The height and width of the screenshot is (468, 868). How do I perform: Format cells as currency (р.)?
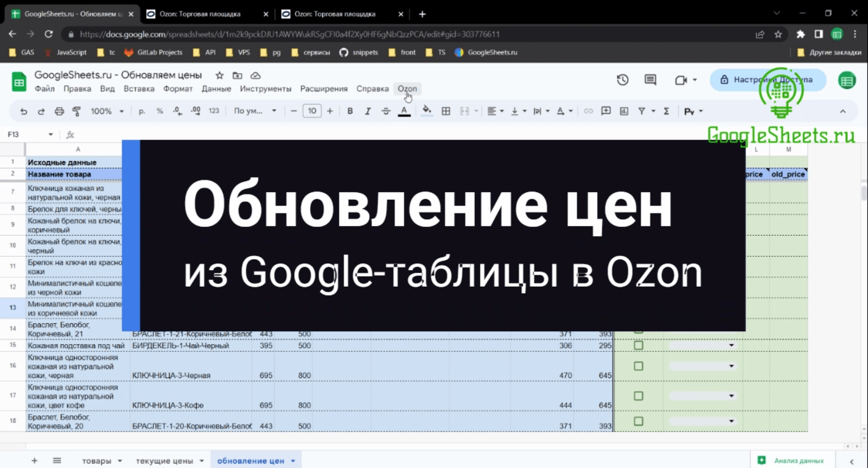click(x=142, y=111)
